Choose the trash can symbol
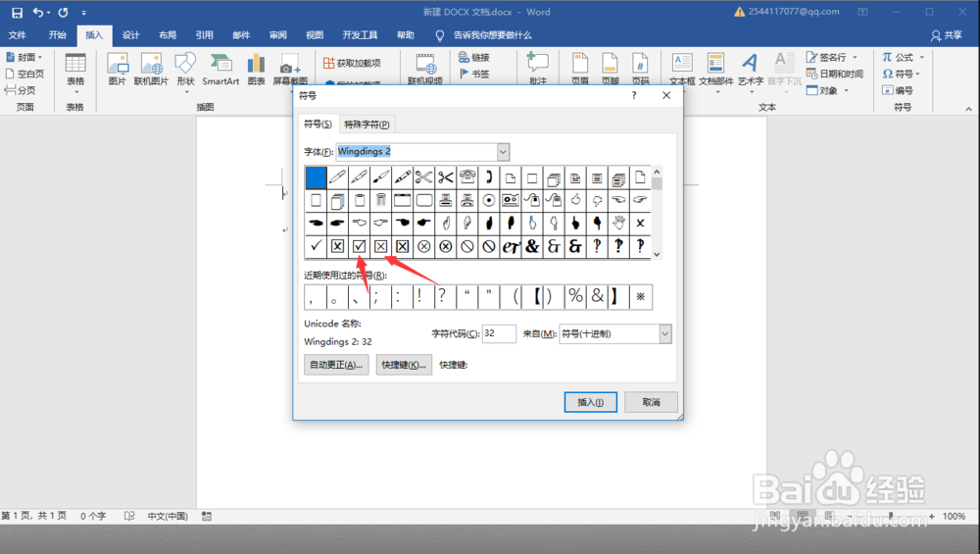Image resolution: width=980 pixels, height=554 pixels. point(380,201)
